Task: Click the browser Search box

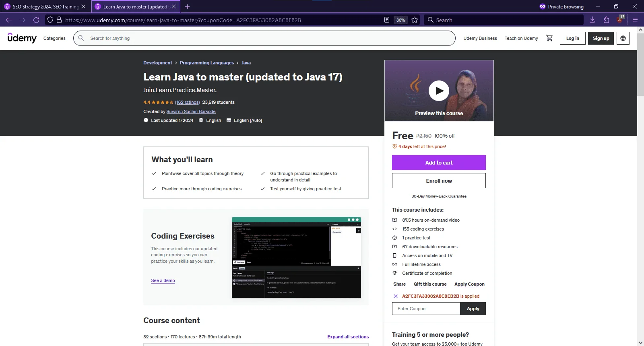Action: pyautogui.click(x=504, y=20)
